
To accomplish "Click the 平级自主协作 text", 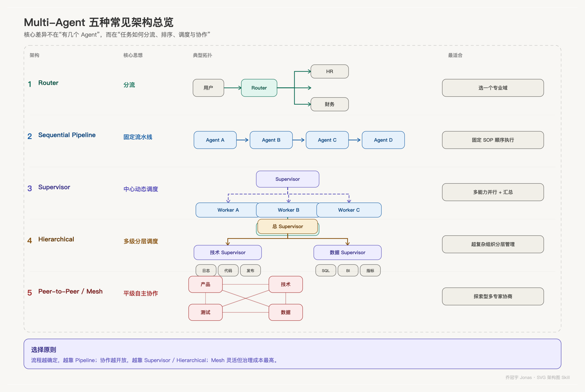I will point(141,293).
